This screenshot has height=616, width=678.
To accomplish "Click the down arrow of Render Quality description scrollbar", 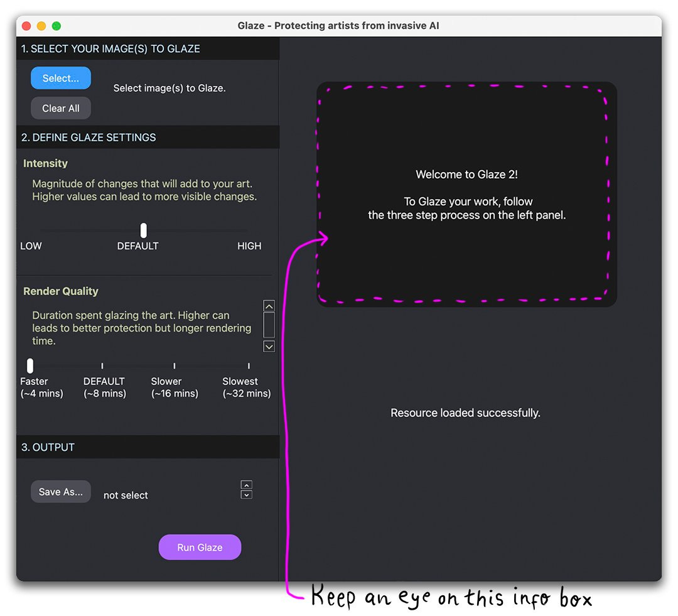I will 269,347.
